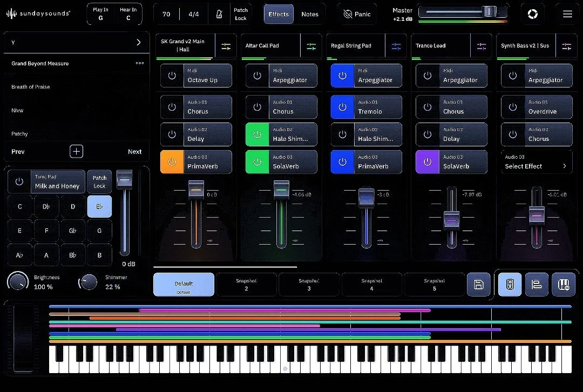Select the Eb tonic pad key

(99, 206)
